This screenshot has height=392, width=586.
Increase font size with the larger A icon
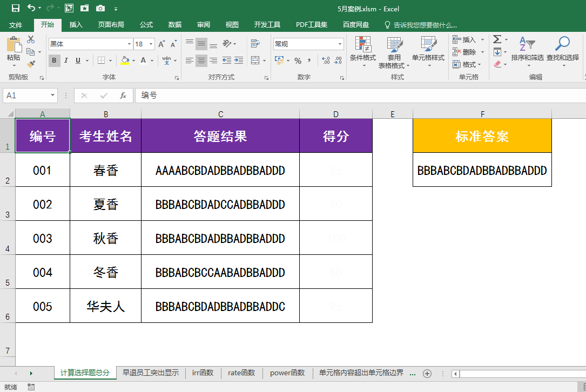pos(161,44)
